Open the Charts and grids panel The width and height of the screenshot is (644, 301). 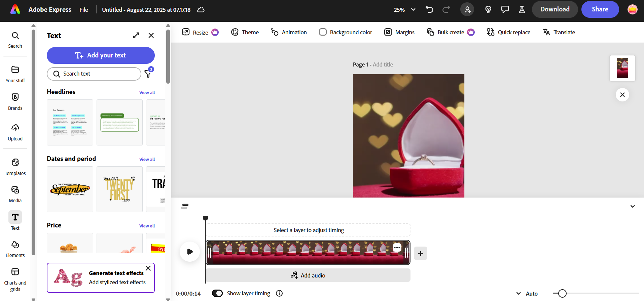tap(15, 279)
